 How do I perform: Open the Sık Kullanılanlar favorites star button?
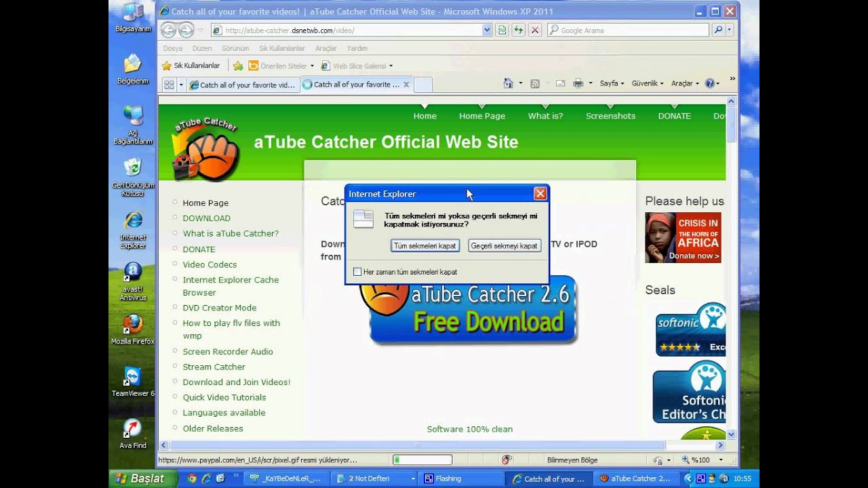coord(191,66)
